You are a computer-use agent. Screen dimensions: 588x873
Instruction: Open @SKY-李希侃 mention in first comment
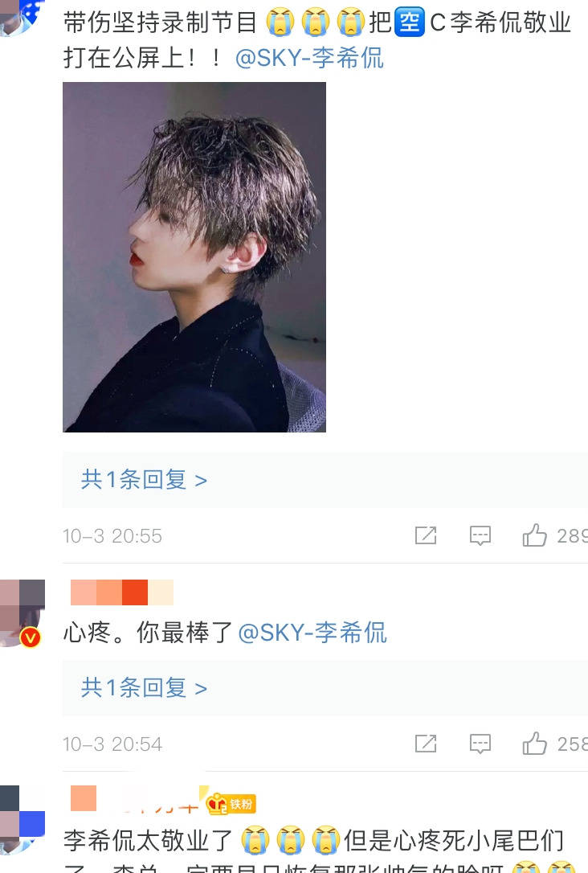click(309, 58)
